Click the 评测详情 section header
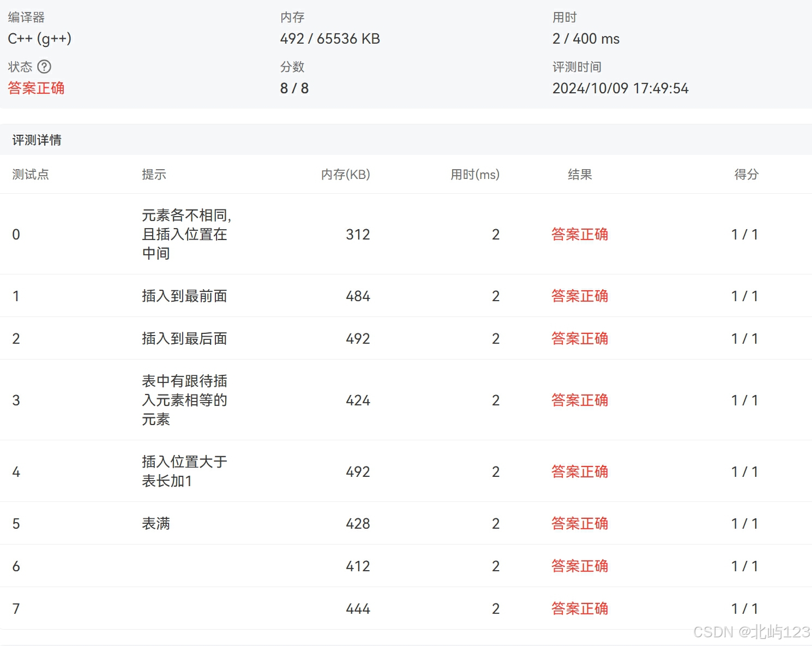Viewport: 812px width, 646px height. tap(37, 140)
